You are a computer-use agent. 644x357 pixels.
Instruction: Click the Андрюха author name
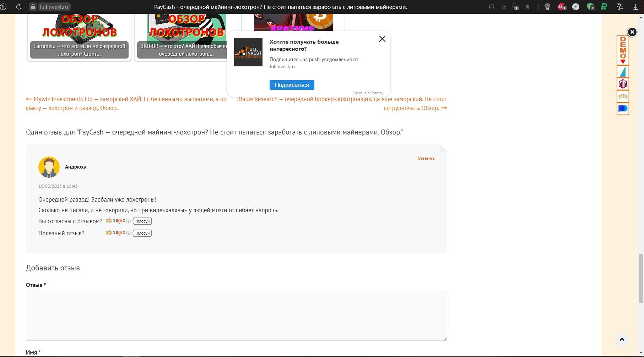click(76, 167)
